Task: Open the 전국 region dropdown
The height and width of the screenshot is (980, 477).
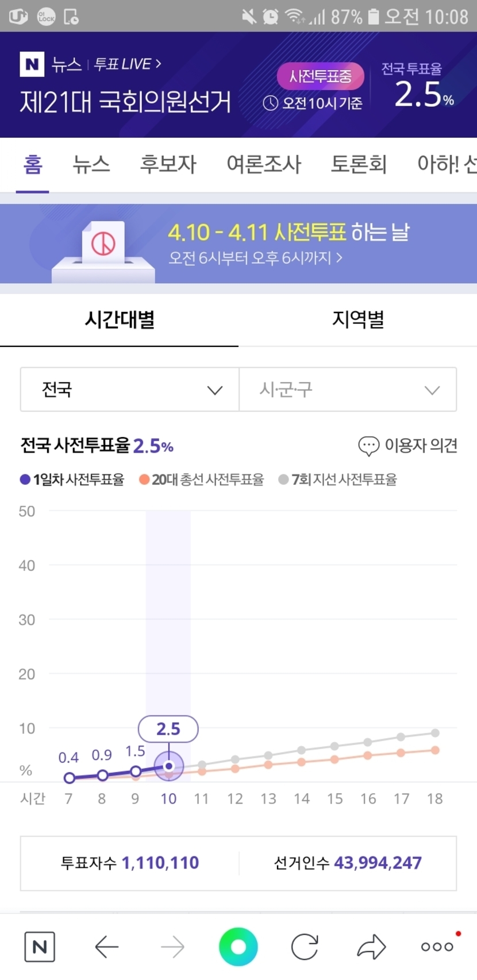Action: click(129, 389)
